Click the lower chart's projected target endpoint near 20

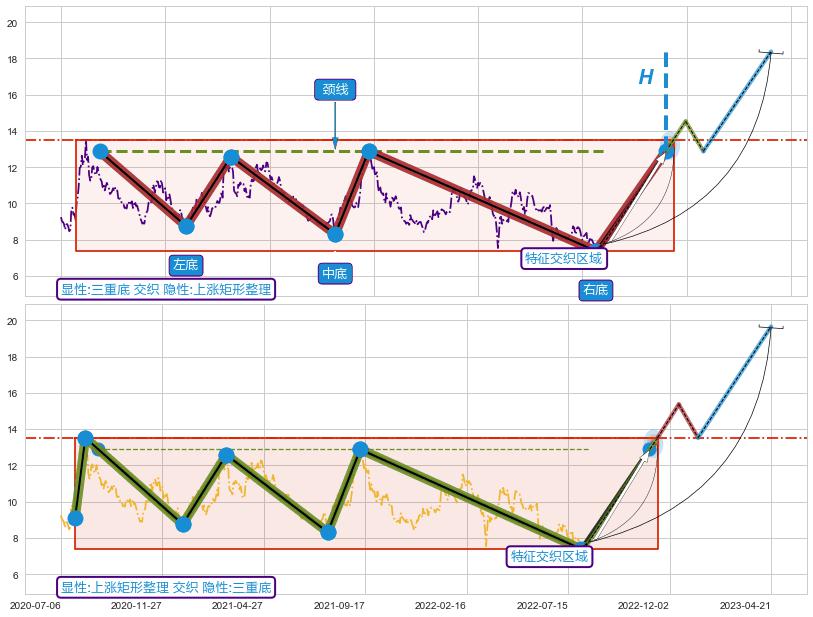tap(770, 327)
